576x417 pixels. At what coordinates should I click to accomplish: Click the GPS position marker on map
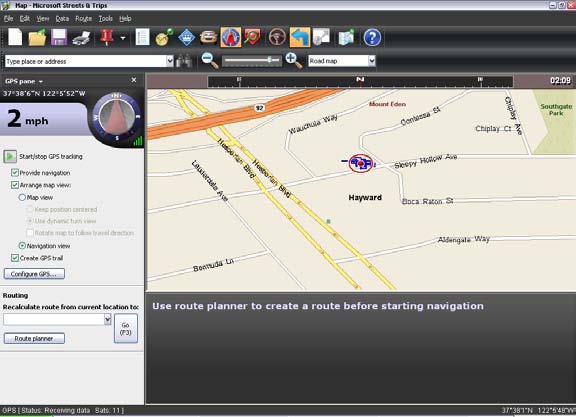click(360, 163)
